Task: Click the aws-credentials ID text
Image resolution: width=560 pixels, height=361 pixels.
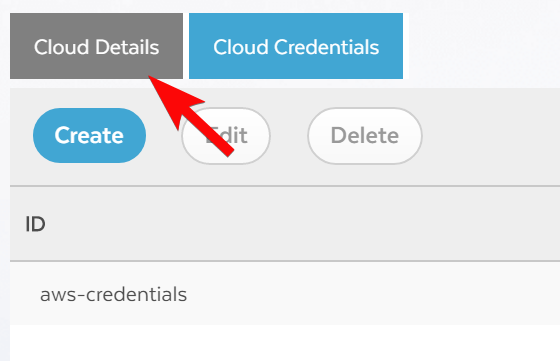Action: (x=113, y=295)
